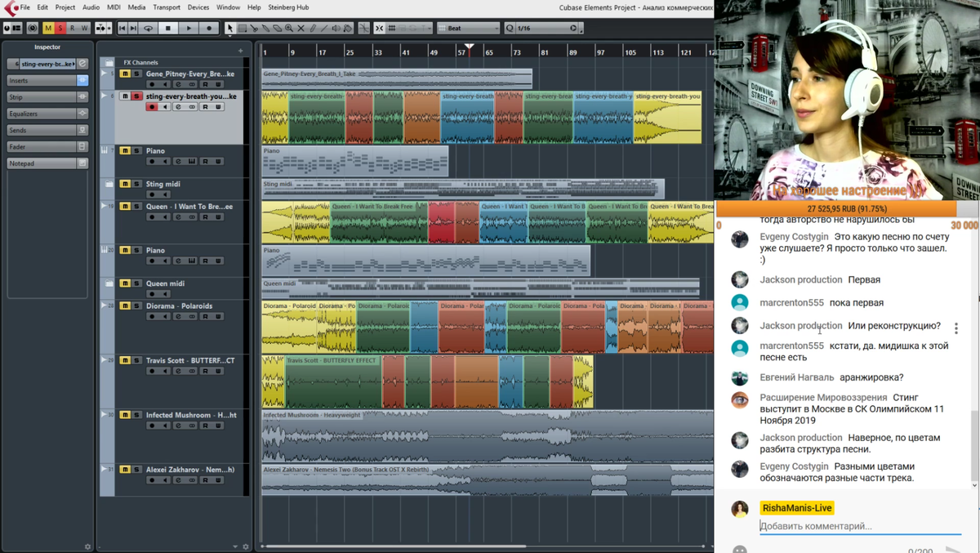Go to next marker in transport

(132, 28)
